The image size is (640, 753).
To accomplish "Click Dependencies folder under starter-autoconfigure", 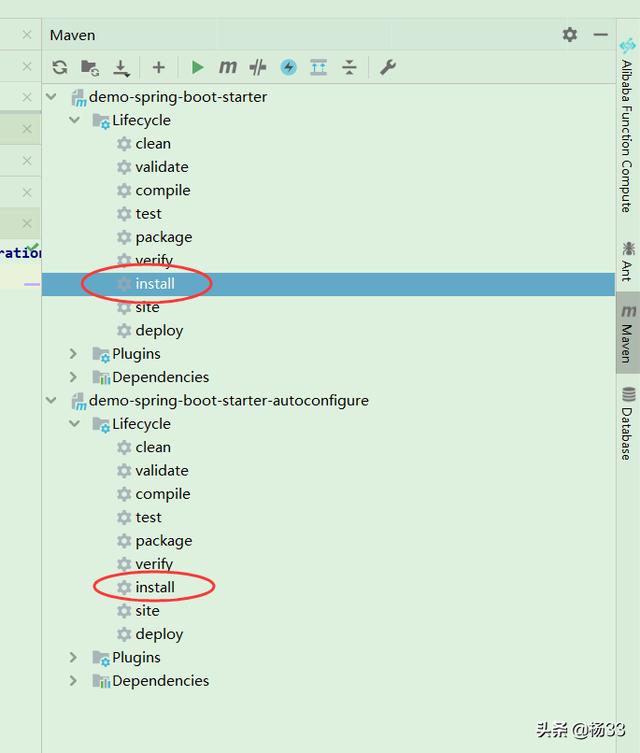I will click(160, 680).
